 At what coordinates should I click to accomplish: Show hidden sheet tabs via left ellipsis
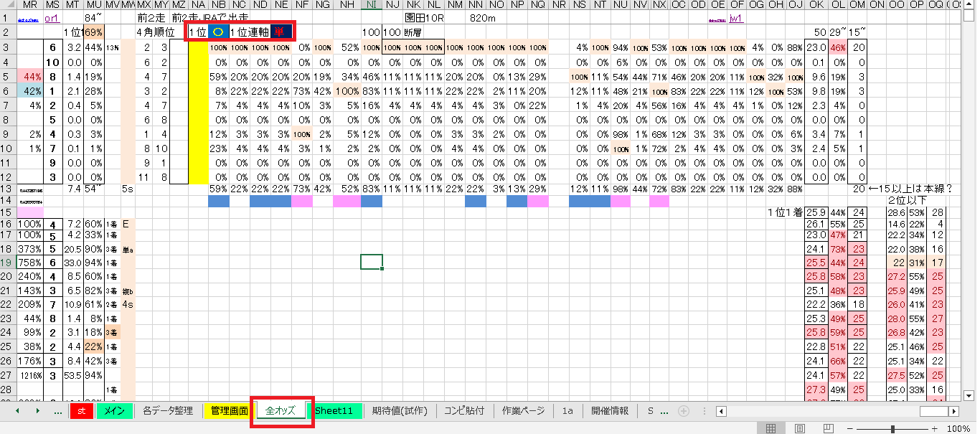click(x=57, y=411)
